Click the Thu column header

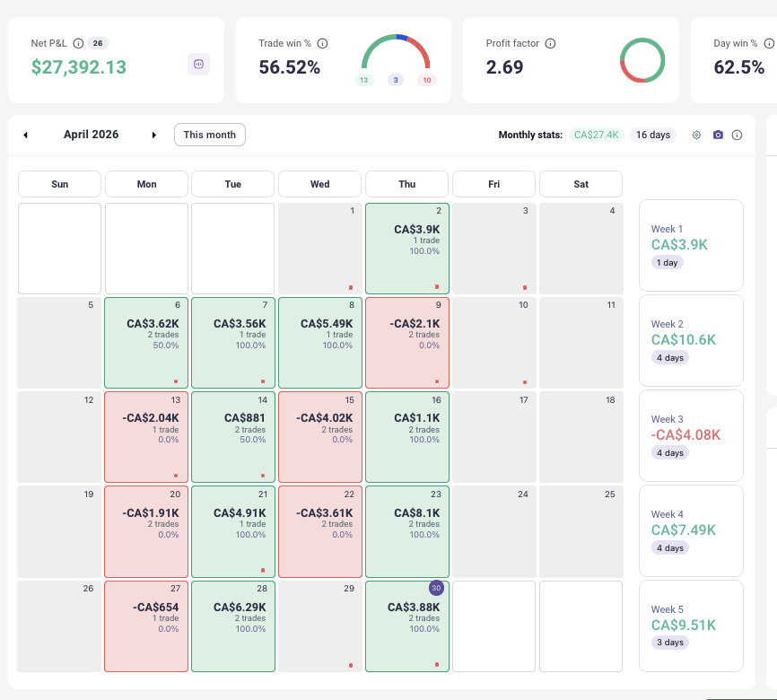tap(406, 184)
